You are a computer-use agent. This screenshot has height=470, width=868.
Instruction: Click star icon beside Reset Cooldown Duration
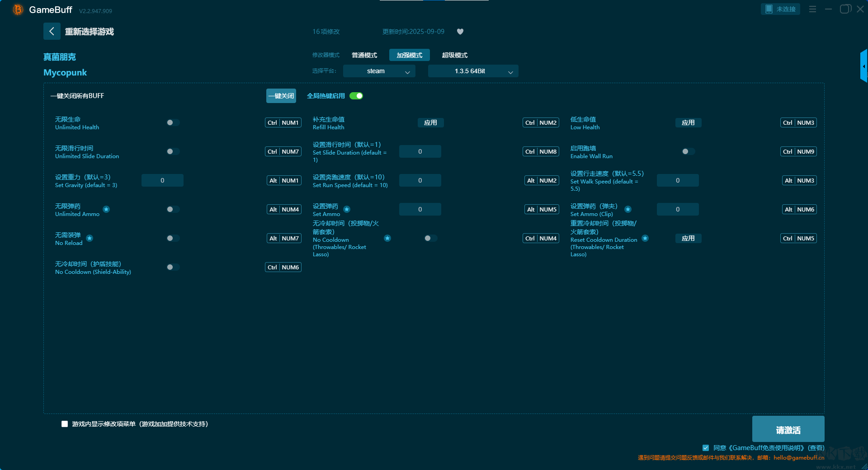click(645, 238)
